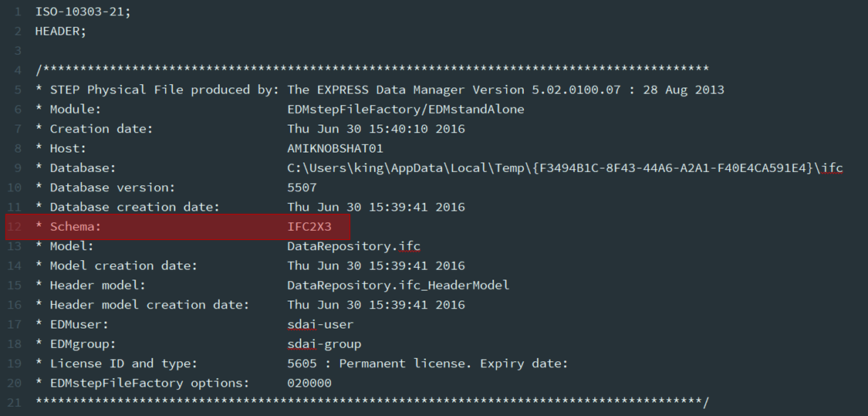Click the underlined ifc at database path end
This screenshot has width=868, height=416.
832,168
